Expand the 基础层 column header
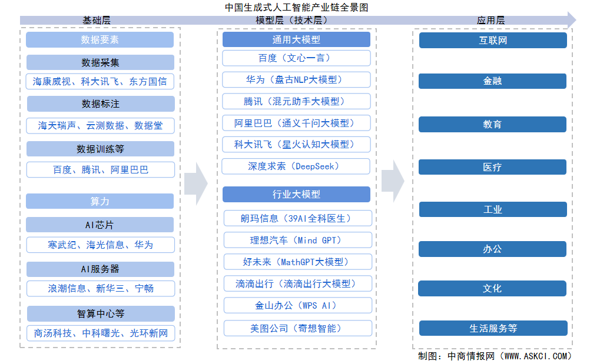 (98, 18)
